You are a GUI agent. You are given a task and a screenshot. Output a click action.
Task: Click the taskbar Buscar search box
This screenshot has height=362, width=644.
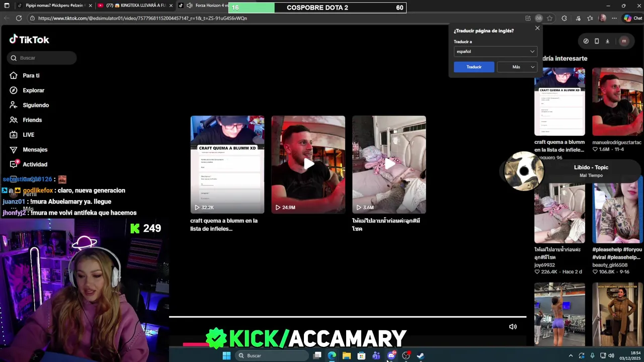272,355
